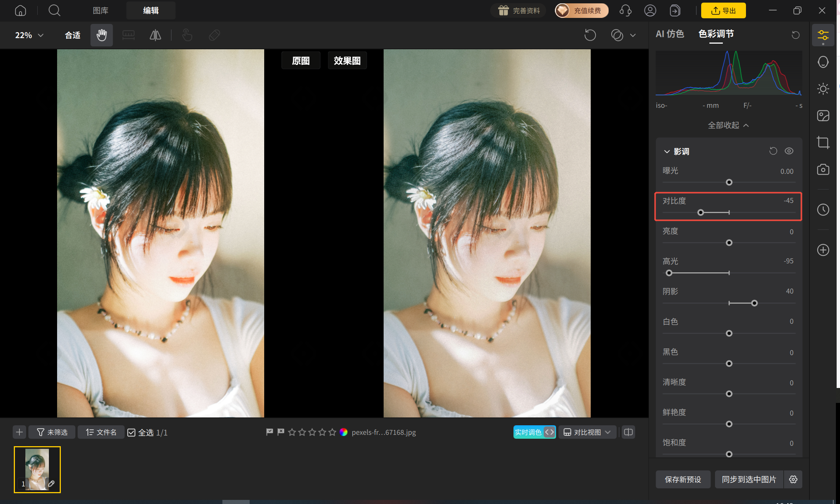Open the search magnifier icon
Screen dimensions: 840x504
coord(54,10)
